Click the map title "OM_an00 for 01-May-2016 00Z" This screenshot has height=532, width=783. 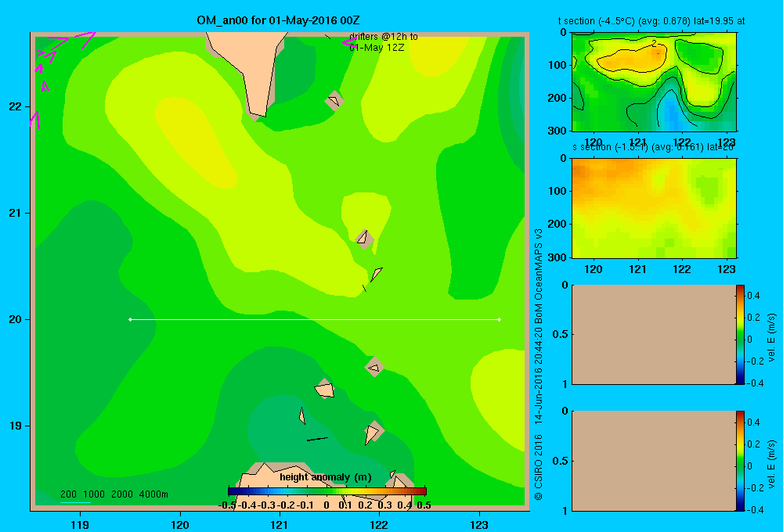coord(278,20)
